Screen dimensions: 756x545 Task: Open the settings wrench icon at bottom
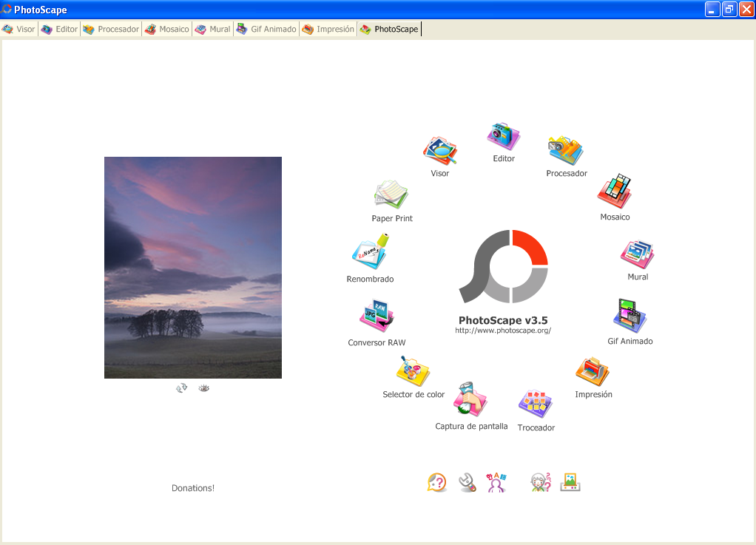(466, 481)
